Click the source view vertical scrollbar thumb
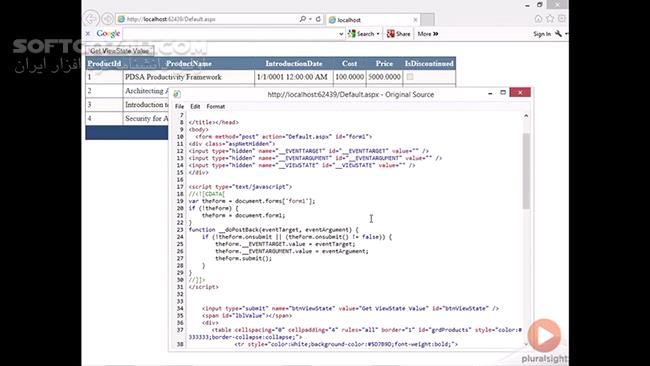 click(526, 171)
